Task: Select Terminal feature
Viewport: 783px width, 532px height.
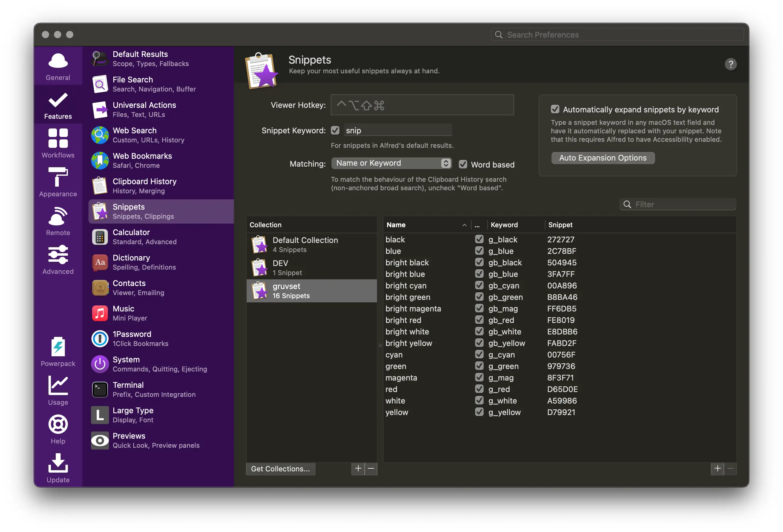Action: pos(161,390)
